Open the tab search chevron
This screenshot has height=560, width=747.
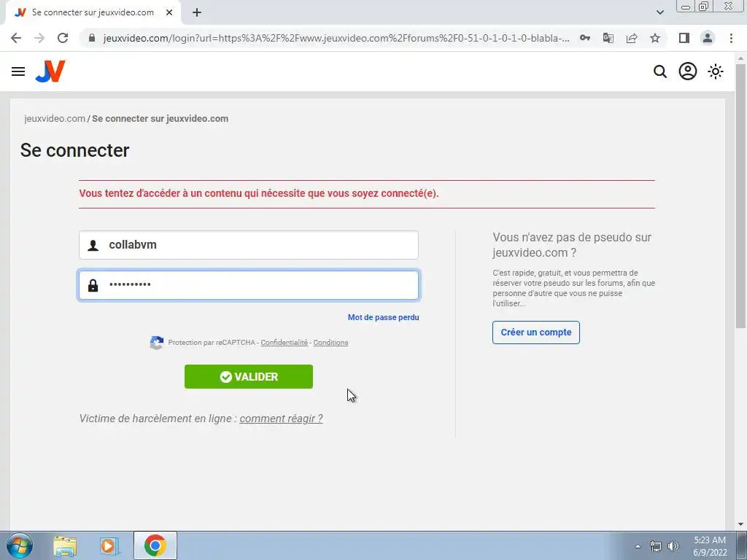(x=659, y=12)
